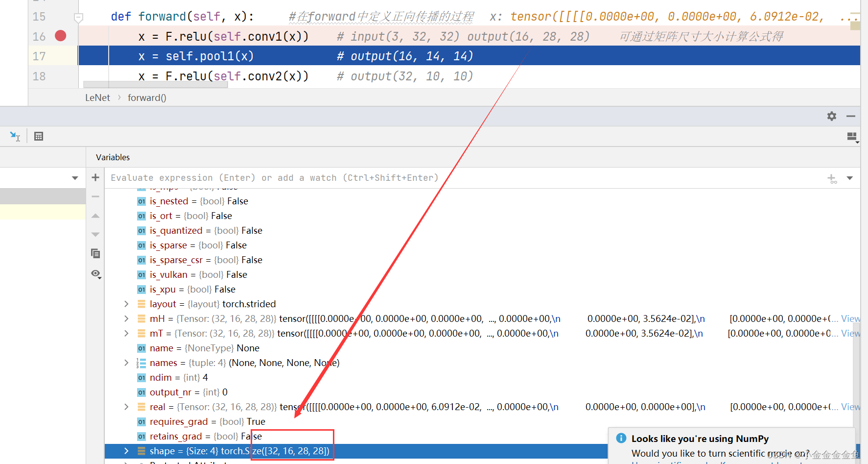This screenshot has height=464, width=868.
Task: Click the Evaluate Expression calculator icon
Action: click(39, 136)
